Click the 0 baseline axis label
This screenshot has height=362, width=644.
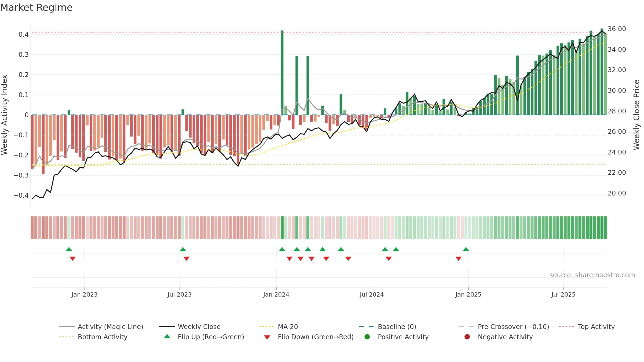coord(27,115)
